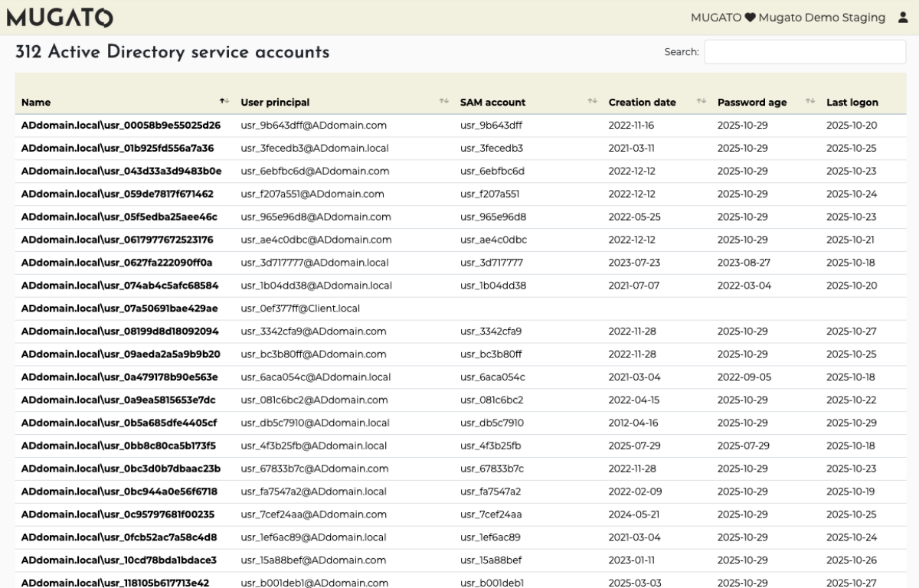Image resolution: width=919 pixels, height=588 pixels.
Task: Click the SAM account sort arrows
Action: tap(592, 102)
